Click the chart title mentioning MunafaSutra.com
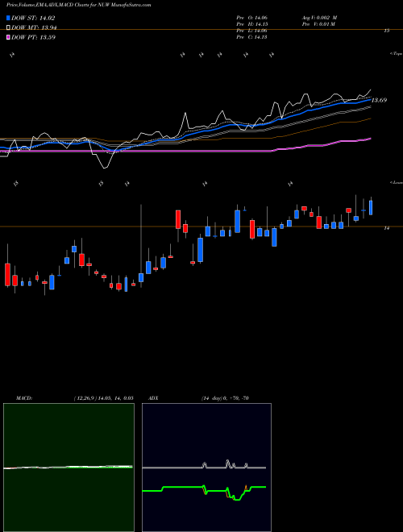The height and width of the screenshot is (532, 403). tap(79, 5)
